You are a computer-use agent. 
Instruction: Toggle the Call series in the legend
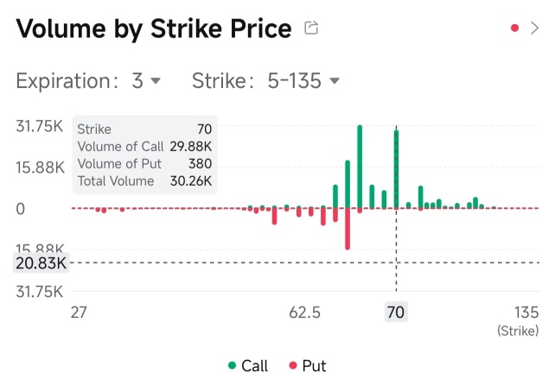click(x=248, y=366)
